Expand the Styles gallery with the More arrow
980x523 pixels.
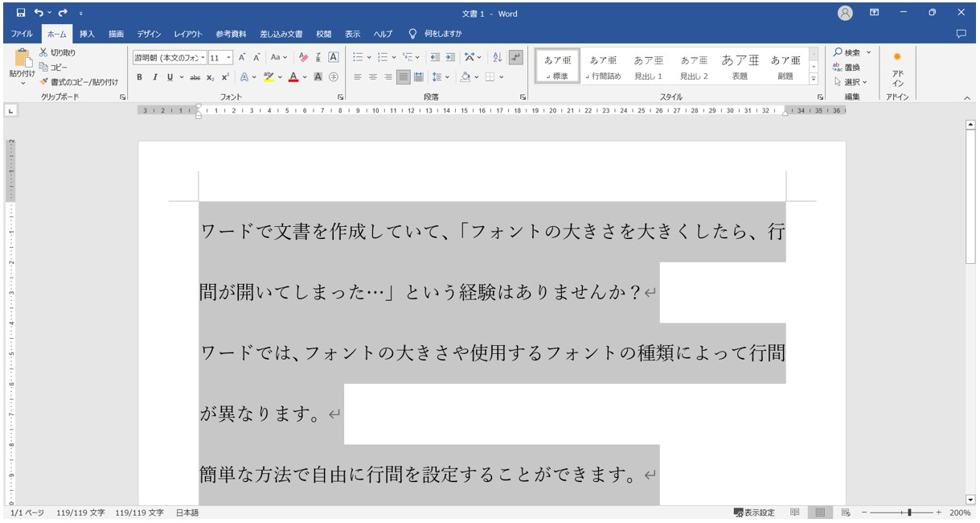[813, 79]
